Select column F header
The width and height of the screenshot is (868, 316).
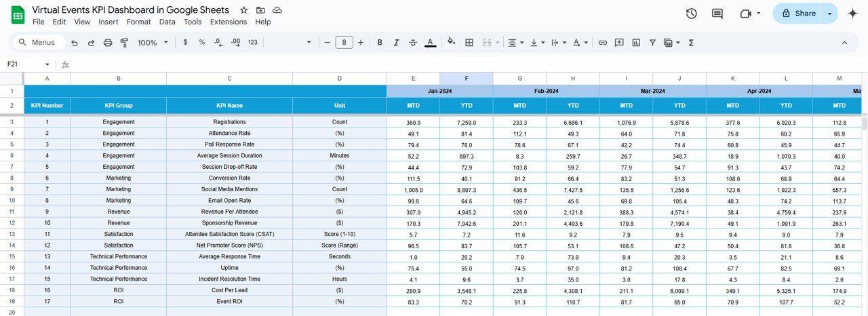tap(467, 79)
